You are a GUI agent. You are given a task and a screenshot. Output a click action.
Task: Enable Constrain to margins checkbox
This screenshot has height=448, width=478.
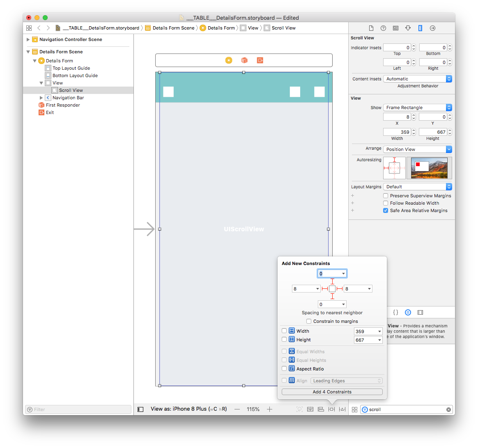[309, 321]
